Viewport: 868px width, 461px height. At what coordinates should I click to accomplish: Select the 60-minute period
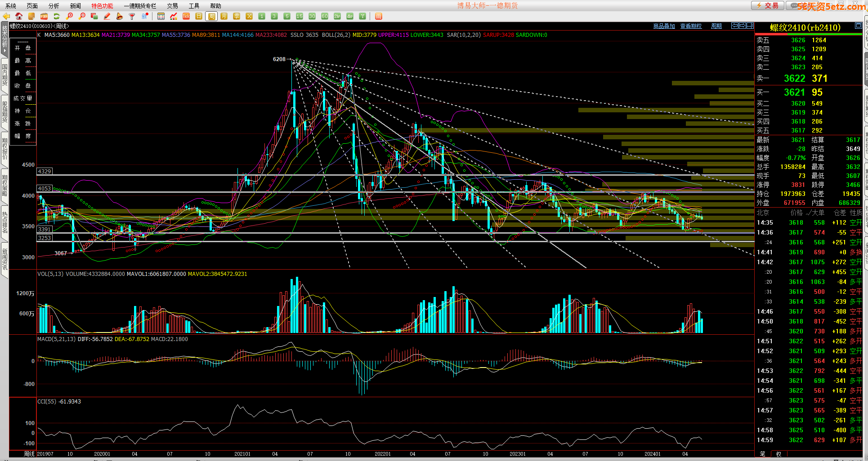click(325, 16)
